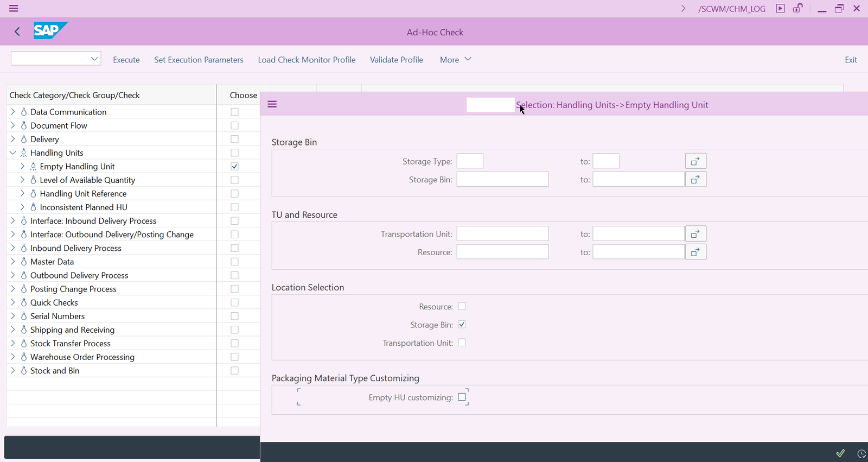Expand the Data Communication node

point(13,112)
